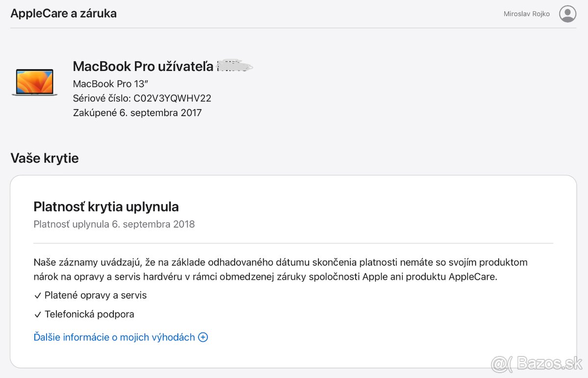588x378 pixels.
Task: Select the purchase date Zakúpené 6. septembra 2017
Action: click(137, 112)
